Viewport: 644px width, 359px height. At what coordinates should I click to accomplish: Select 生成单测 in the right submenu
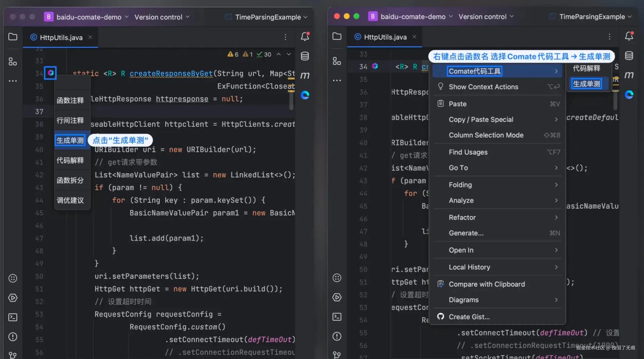[x=586, y=84]
